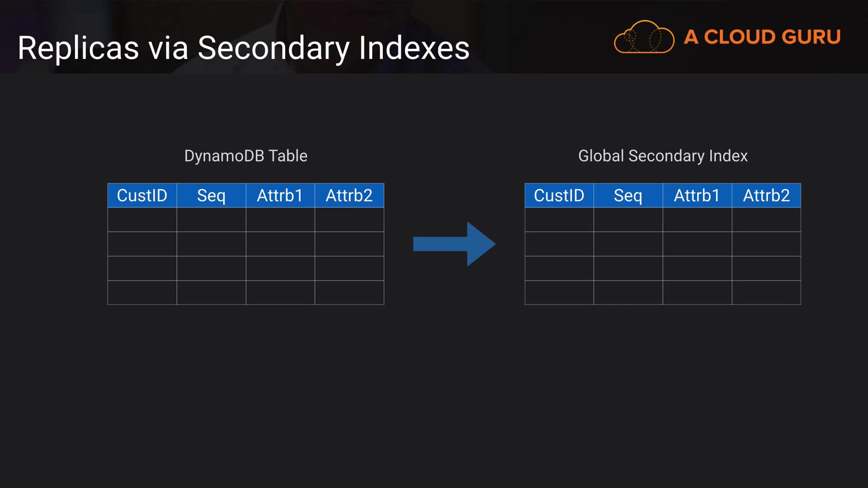Select Attrb1 header in Global Secondary Index
This screenshot has height=488, width=868.
pos(697,196)
